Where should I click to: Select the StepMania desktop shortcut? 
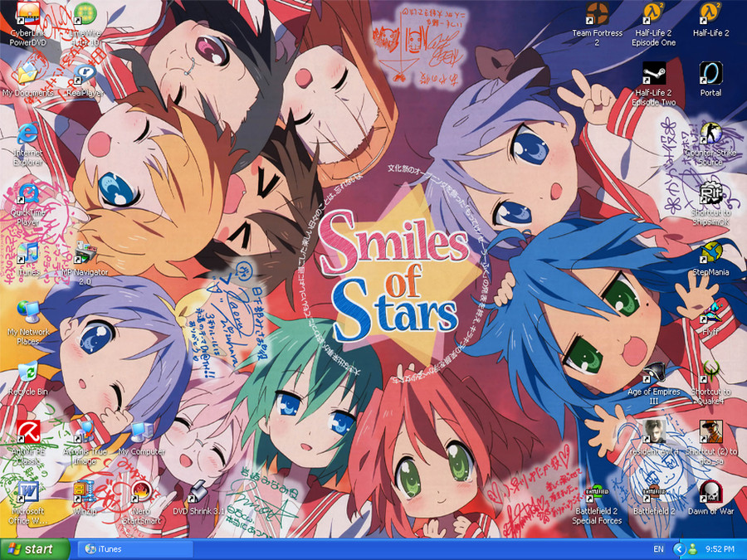tap(710, 253)
